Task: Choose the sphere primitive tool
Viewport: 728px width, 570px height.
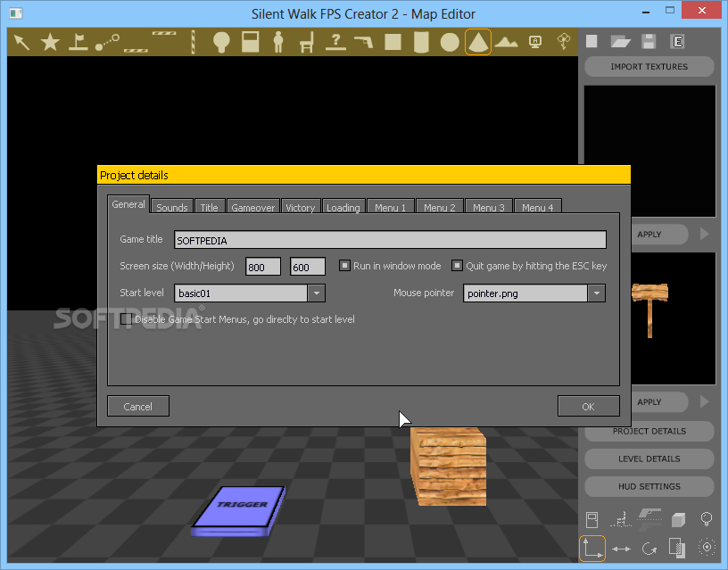Action: tap(450, 42)
